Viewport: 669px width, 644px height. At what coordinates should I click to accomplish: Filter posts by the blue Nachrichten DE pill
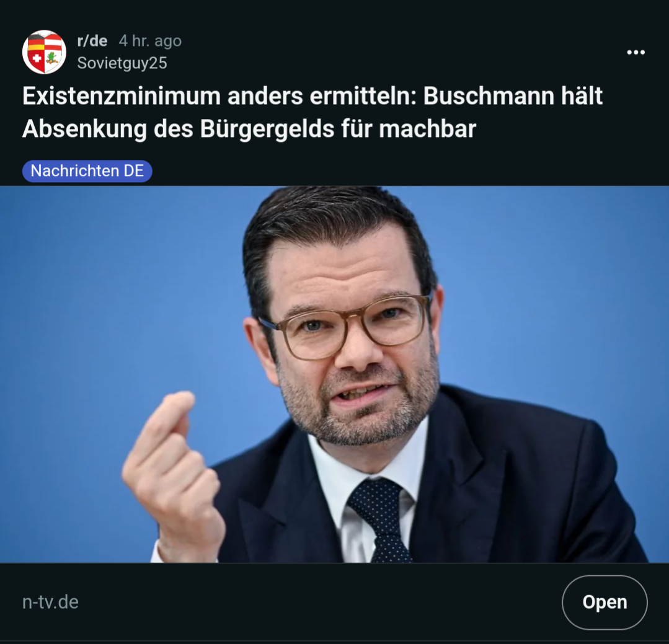[87, 171]
